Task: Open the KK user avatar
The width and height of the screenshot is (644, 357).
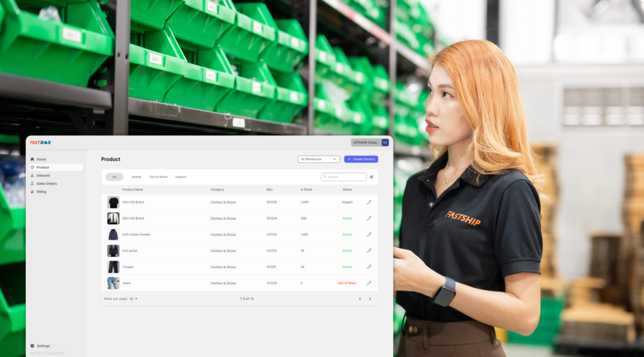Action: tap(385, 142)
